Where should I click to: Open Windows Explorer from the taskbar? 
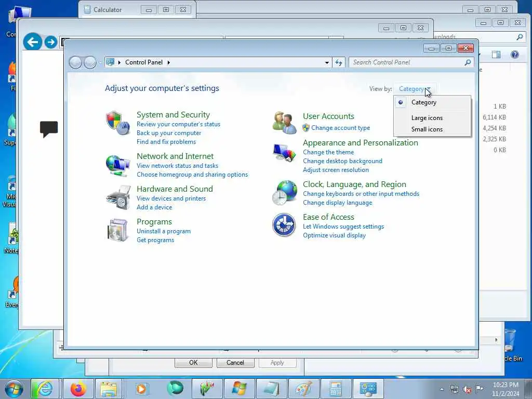point(109,389)
